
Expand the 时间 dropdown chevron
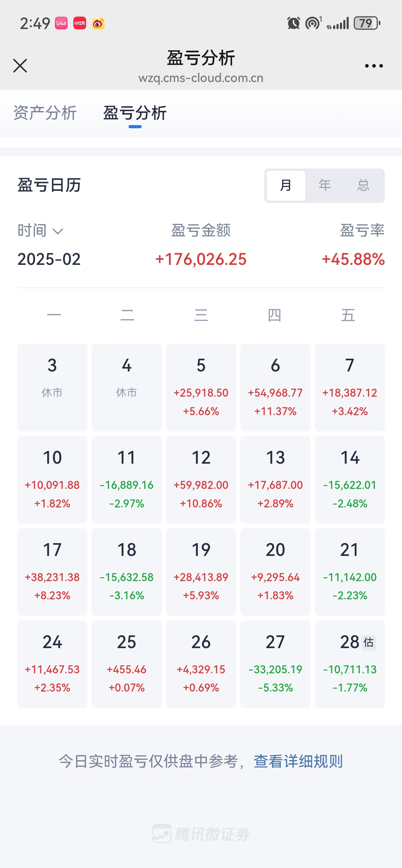coord(58,231)
